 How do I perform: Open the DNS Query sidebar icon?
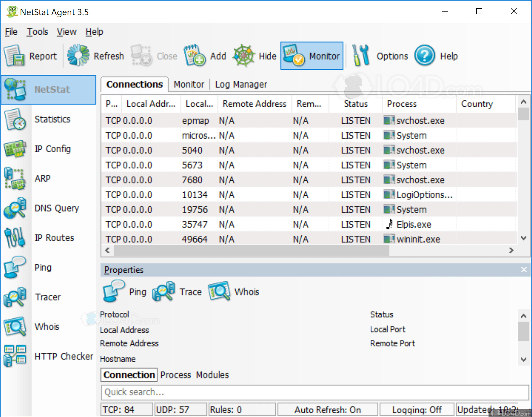point(15,208)
